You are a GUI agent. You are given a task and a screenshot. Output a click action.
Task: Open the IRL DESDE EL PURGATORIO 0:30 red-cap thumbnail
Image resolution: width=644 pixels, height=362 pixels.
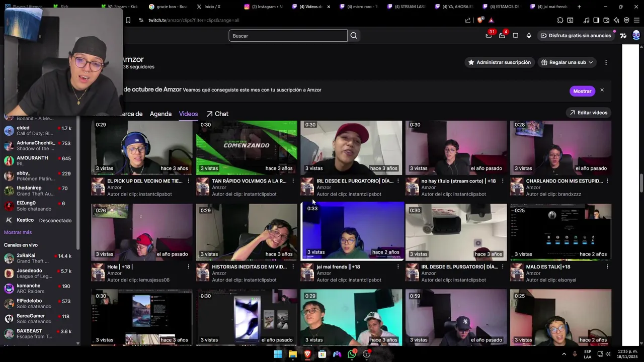351,147
